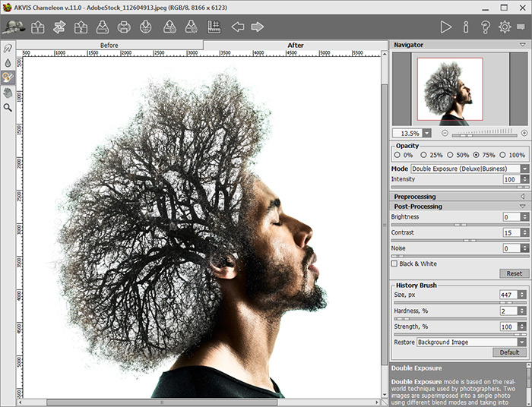Open preferences gear icon
Screen dimensions: 532x407
505,27
